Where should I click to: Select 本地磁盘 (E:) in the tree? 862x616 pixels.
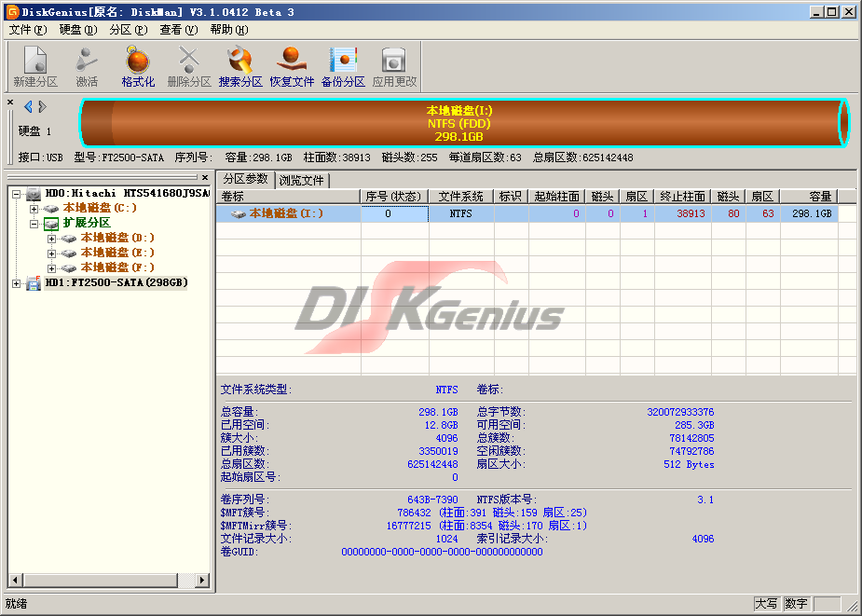tap(117, 253)
